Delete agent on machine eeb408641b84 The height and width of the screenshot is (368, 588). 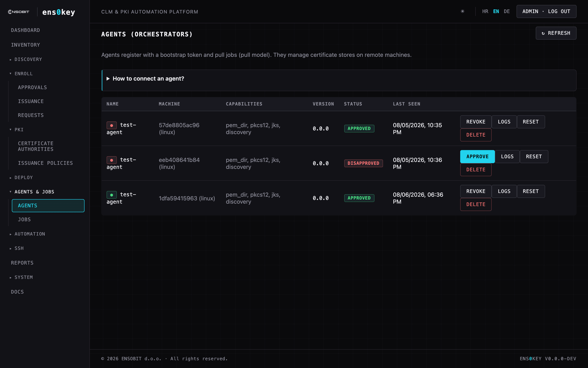[476, 170]
